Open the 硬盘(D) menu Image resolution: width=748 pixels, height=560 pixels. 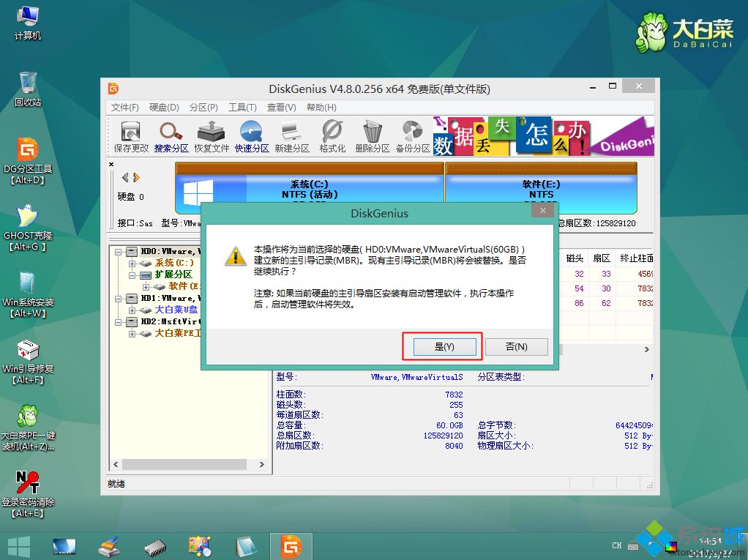point(162,107)
